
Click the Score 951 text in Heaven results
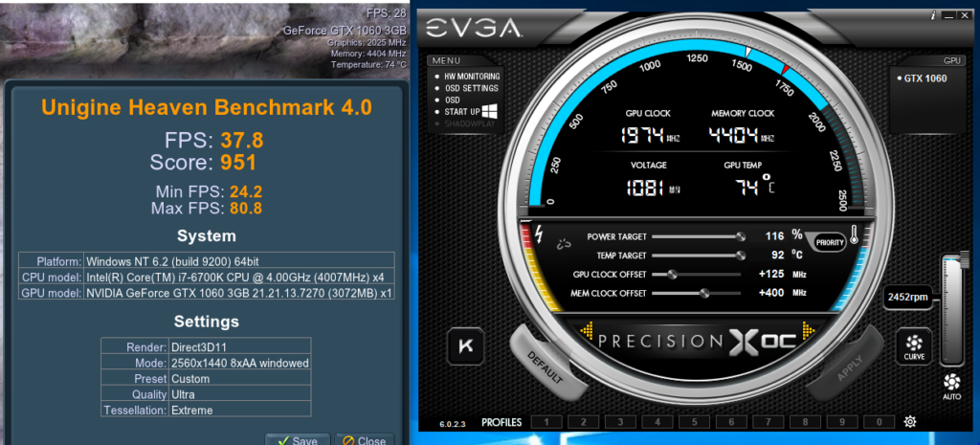tap(203, 163)
